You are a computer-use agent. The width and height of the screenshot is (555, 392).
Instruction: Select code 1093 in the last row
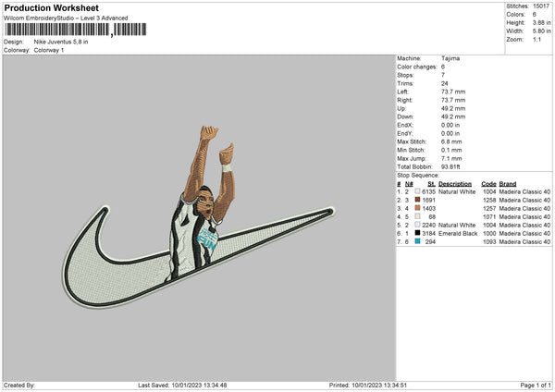pyautogui.click(x=489, y=242)
